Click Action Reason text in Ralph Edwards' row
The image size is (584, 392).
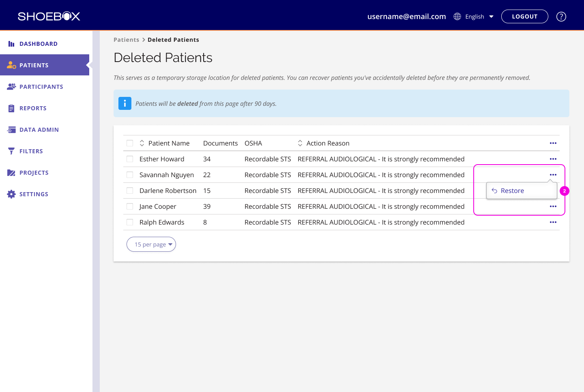(381, 222)
